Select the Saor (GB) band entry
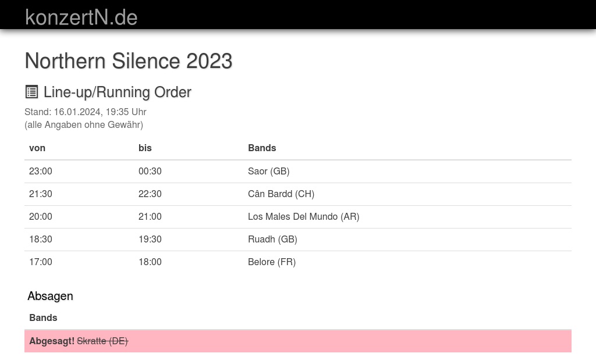 [268, 171]
